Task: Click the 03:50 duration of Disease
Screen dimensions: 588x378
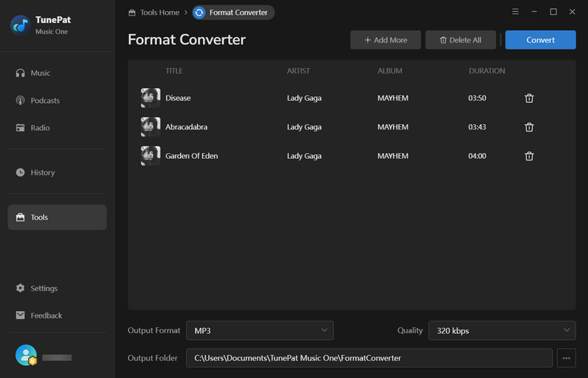Action: 477,98
